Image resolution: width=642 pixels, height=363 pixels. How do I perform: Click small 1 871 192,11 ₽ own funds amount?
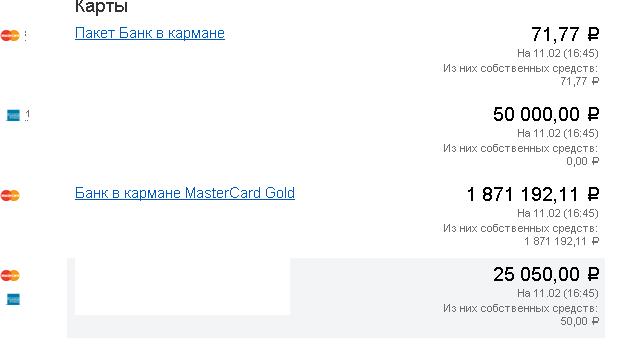(x=562, y=241)
